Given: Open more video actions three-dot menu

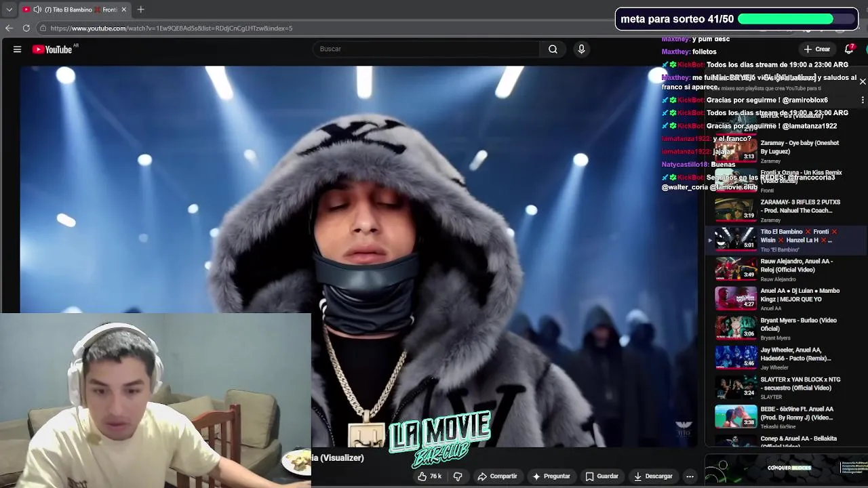Looking at the screenshot, I should pos(690,476).
